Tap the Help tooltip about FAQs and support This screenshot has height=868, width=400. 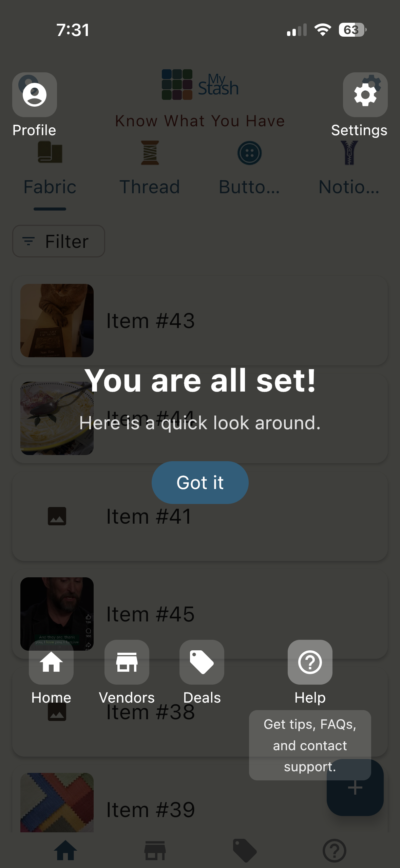(310, 745)
